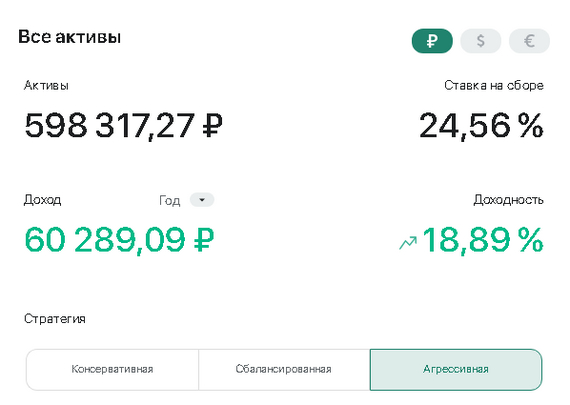Click the 24,56 % rate value
Image resolution: width=570 pixels, height=405 pixels.
(x=481, y=125)
